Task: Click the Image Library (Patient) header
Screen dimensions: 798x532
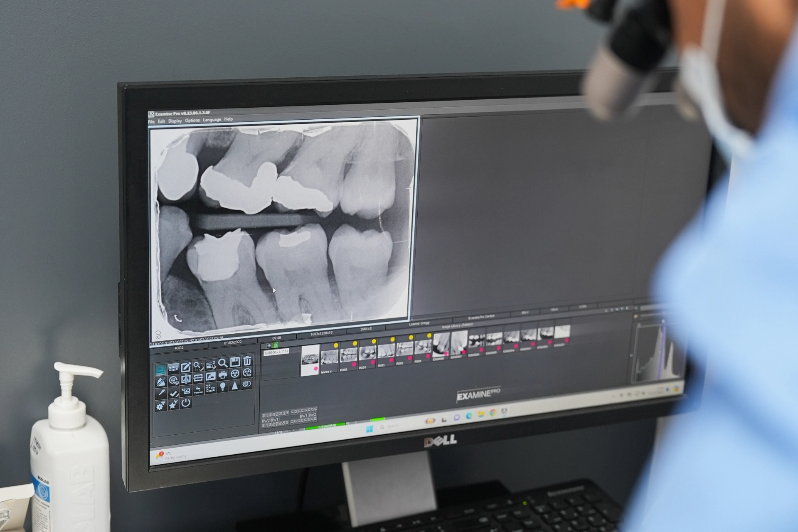Action: (x=457, y=325)
